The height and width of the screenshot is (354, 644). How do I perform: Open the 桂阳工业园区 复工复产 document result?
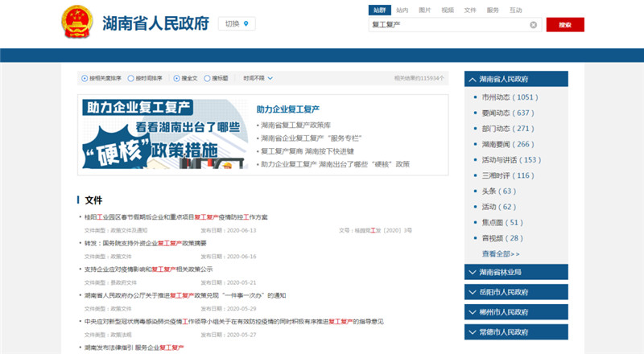coord(175,217)
